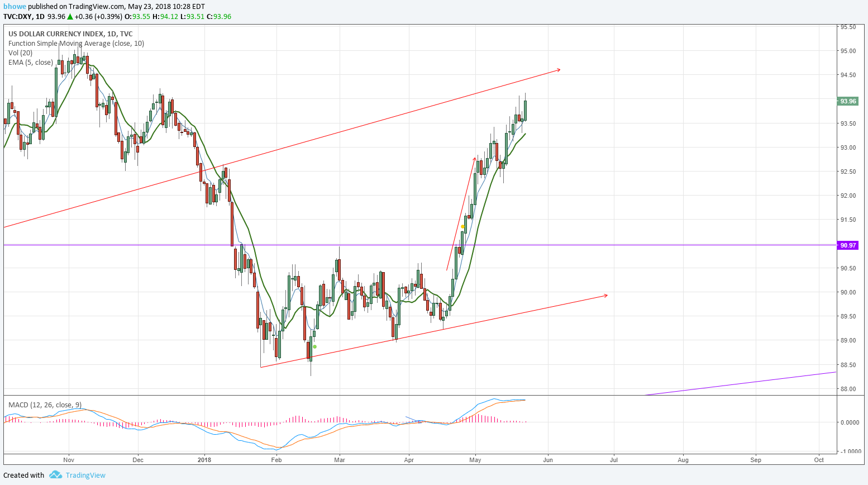The width and height of the screenshot is (868, 485).
Task: Click the Jul date axis label
Action: pyautogui.click(x=614, y=460)
